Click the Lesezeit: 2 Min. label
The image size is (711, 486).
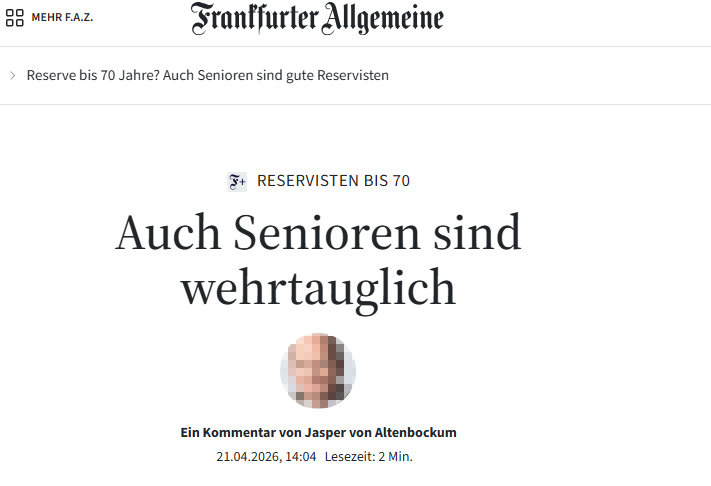pos(369,457)
